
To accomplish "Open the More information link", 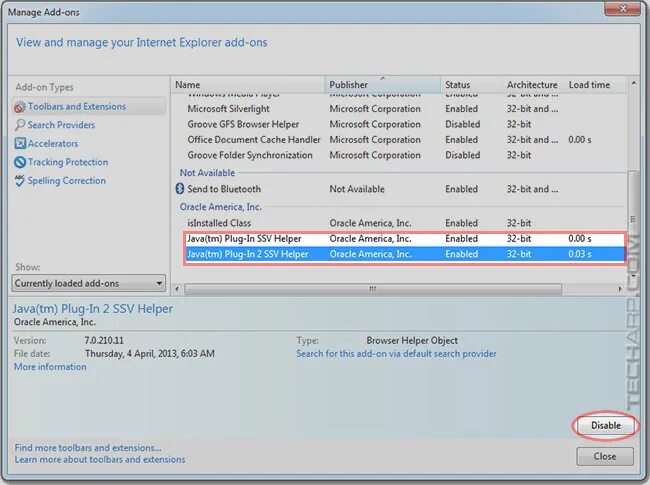I will coord(50,367).
